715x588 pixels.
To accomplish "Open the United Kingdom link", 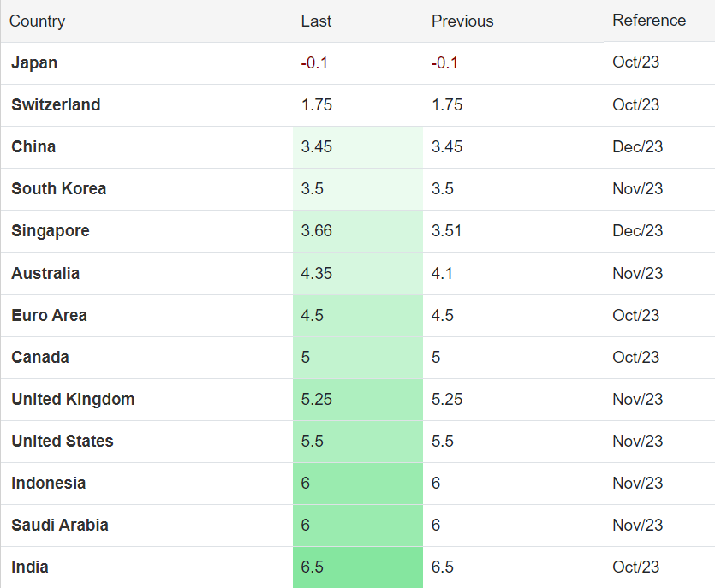I will tap(73, 400).
